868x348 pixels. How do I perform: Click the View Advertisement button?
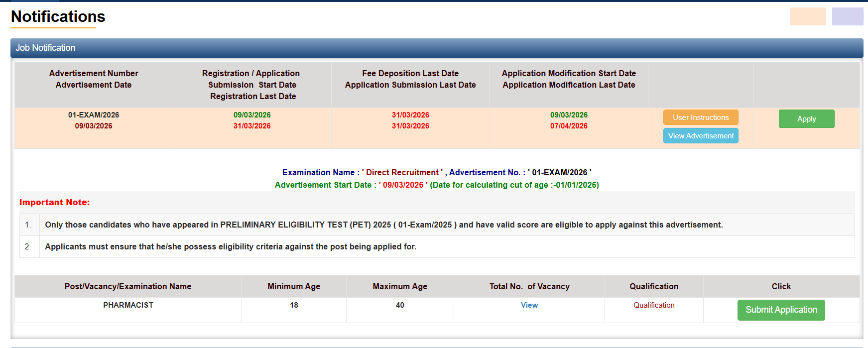point(700,136)
